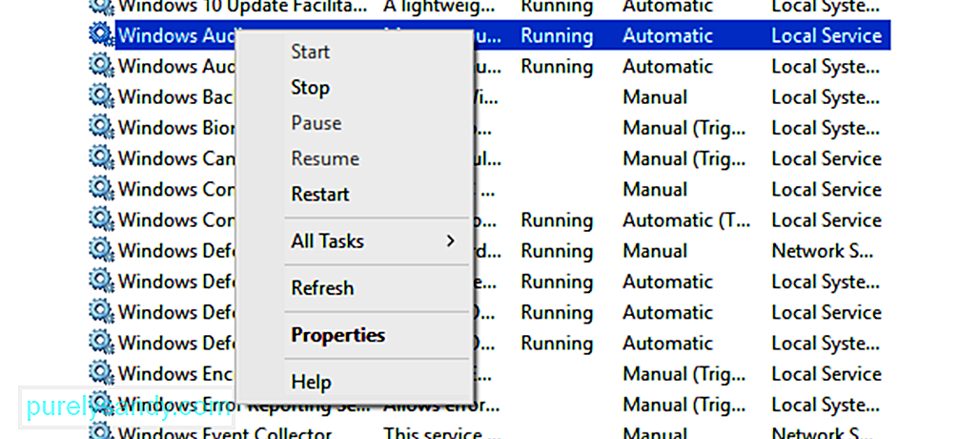
Task: Click 'Running' in Windows Def row with Manual startup
Action: (x=557, y=251)
